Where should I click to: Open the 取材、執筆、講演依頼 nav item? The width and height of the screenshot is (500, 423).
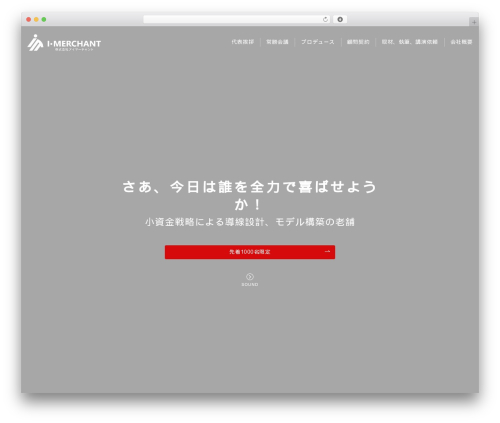(x=410, y=42)
